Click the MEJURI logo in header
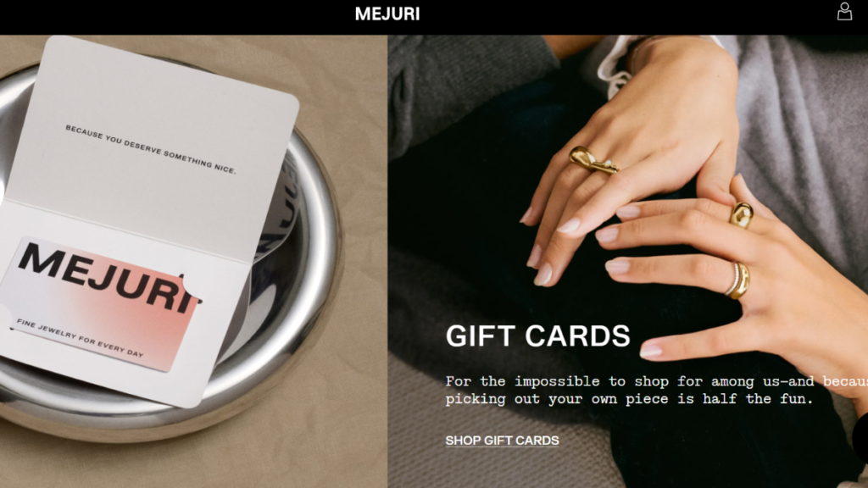The height and width of the screenshot is (488, 868). (387, 14)
